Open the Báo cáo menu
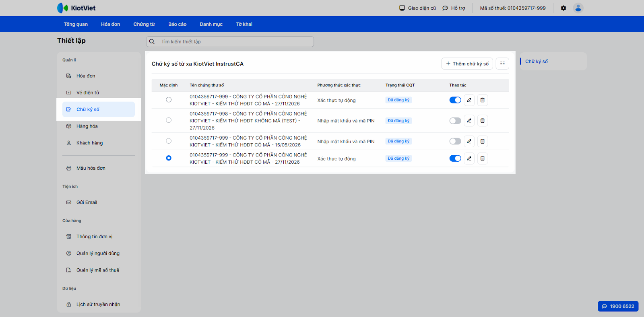The width and height of the screenshot is (644, 317). pos(178,24)
